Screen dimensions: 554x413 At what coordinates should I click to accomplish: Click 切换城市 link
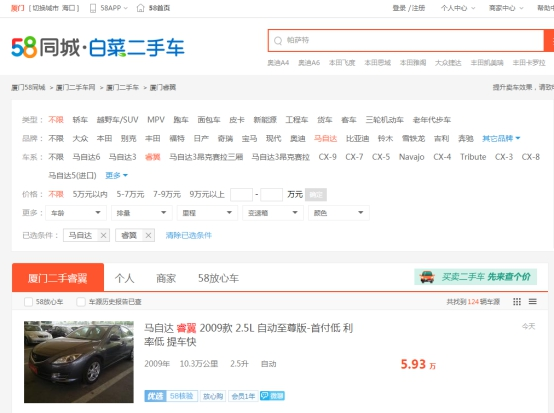46,8
